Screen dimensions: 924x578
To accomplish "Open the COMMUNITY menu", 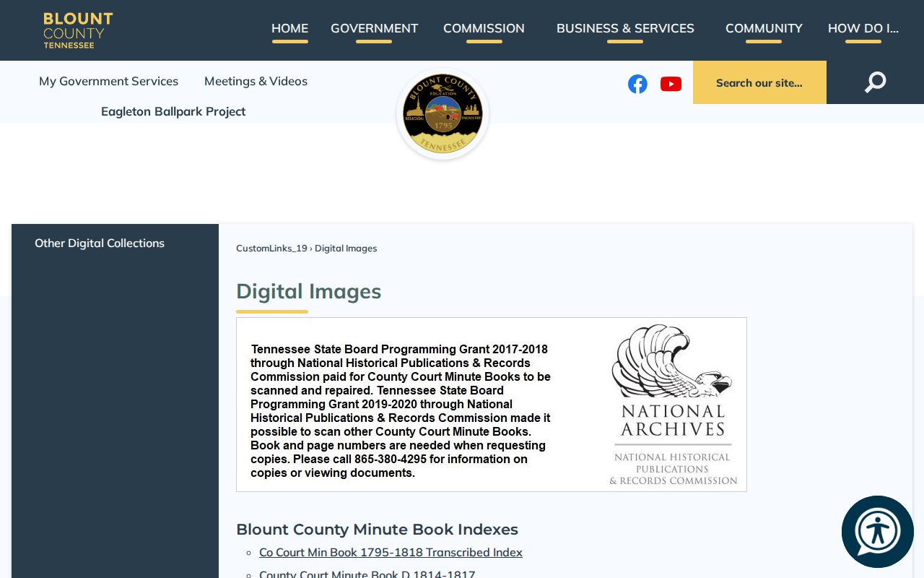I will pyautogui.click(x=764, y=29).
